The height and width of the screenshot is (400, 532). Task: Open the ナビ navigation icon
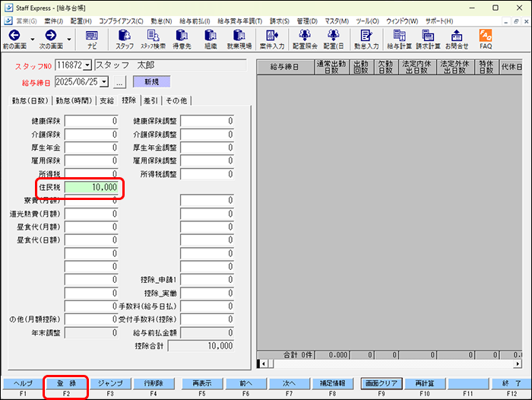pos(92,40)
